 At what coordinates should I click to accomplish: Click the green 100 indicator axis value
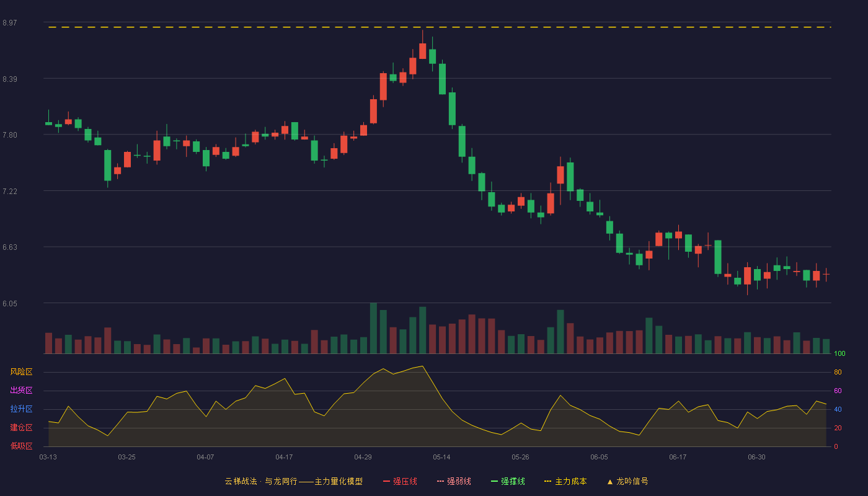[x=839, y=354]
